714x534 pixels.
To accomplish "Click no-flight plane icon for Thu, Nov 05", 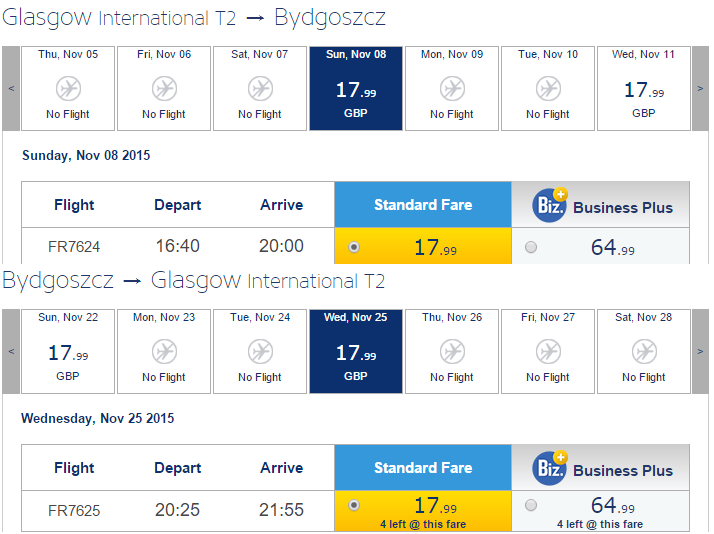I will [x=68, y=88].
